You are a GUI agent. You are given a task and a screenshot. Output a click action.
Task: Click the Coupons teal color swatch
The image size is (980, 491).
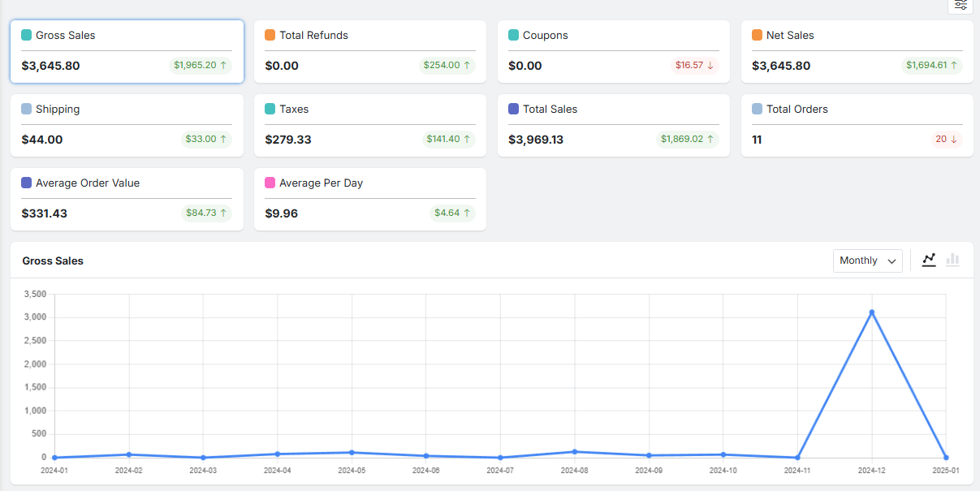point(514,36)
